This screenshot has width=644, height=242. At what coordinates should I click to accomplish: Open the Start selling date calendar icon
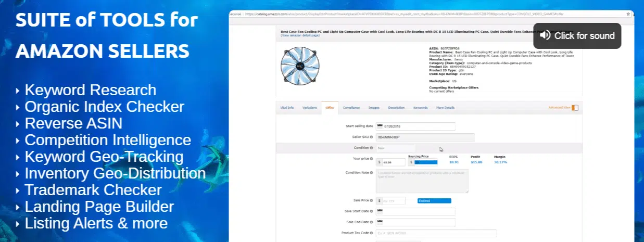pos(380,126)
